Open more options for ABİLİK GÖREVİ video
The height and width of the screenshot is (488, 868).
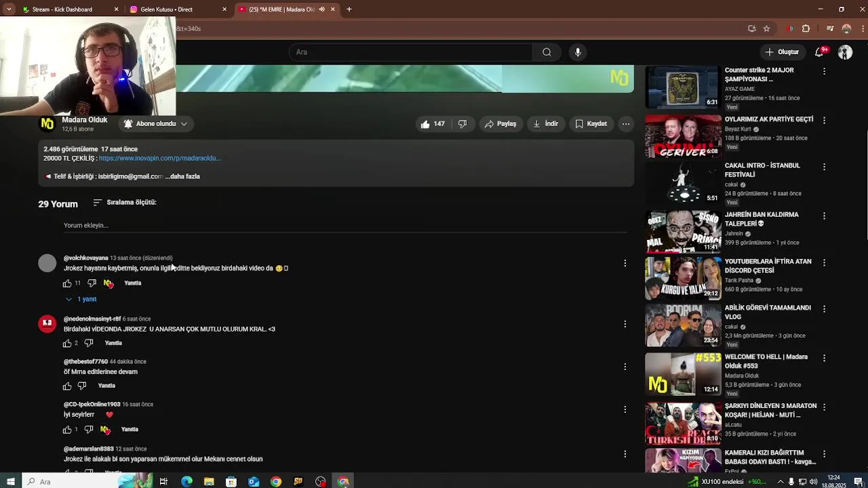point(824,308)
